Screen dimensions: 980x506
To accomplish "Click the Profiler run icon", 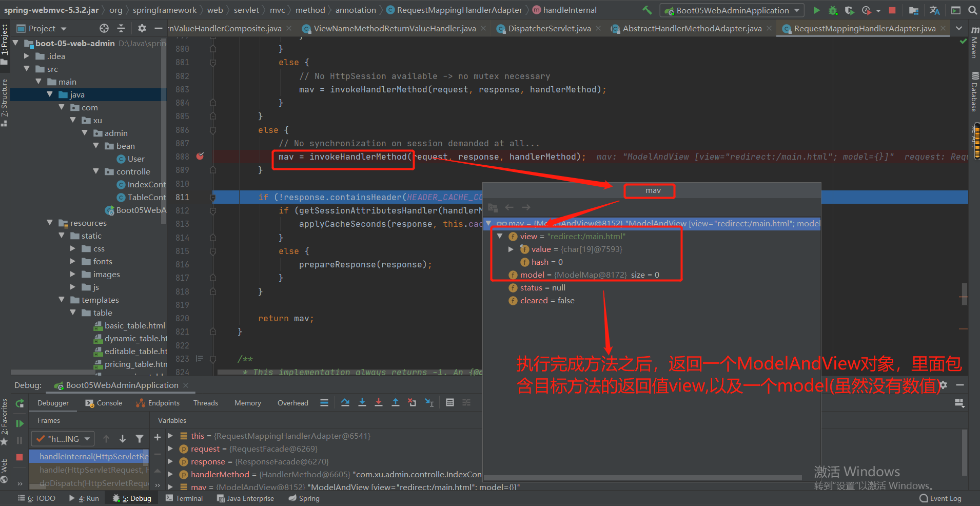I will (867, 10).
